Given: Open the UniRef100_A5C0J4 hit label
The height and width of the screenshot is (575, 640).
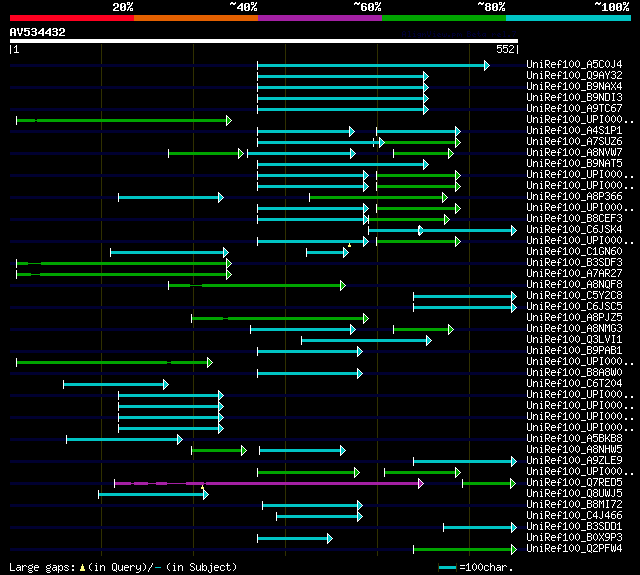Looking at the screenshot, I should tap(574, 64).
